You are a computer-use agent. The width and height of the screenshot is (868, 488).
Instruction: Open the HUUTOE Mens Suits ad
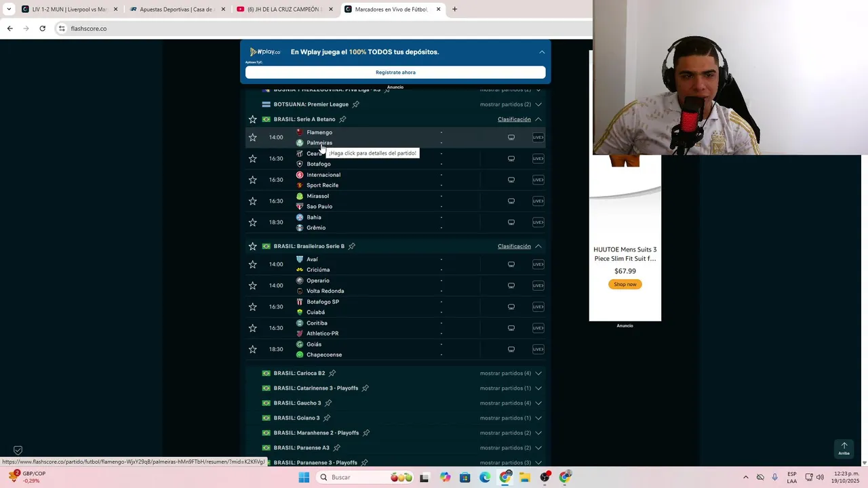pyautogui.click(x=625, y=254)
